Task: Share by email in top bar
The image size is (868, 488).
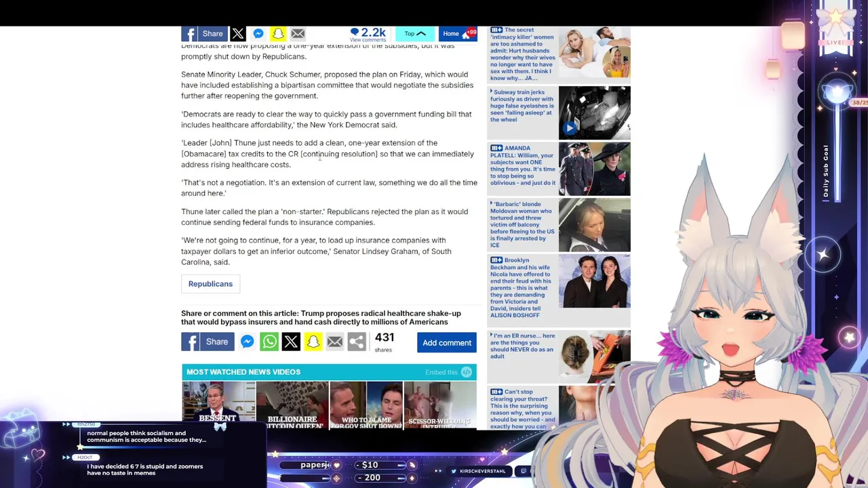Action: (298, 34)
